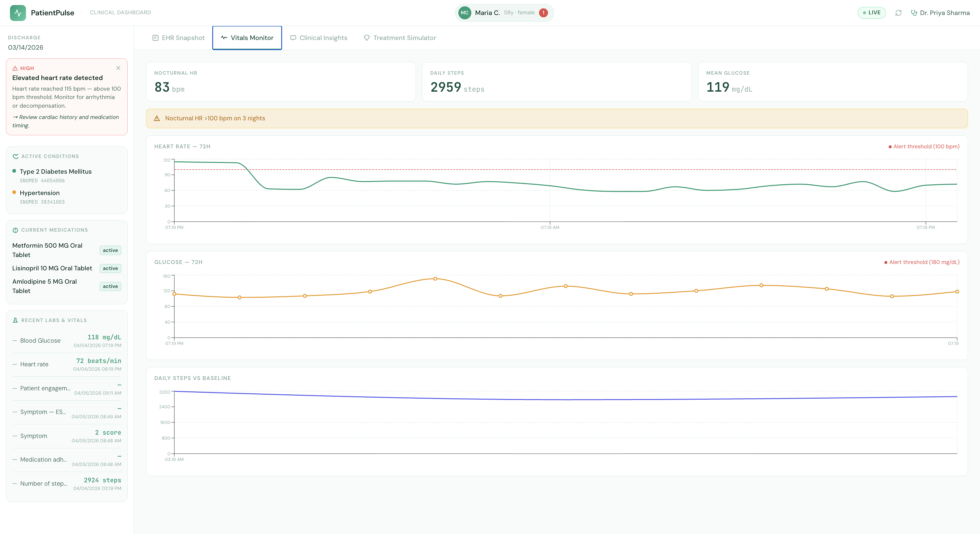Toggle the LIVE status indicator
The height and width of the screenshot is (534, 980).
[x=871, y=13]
